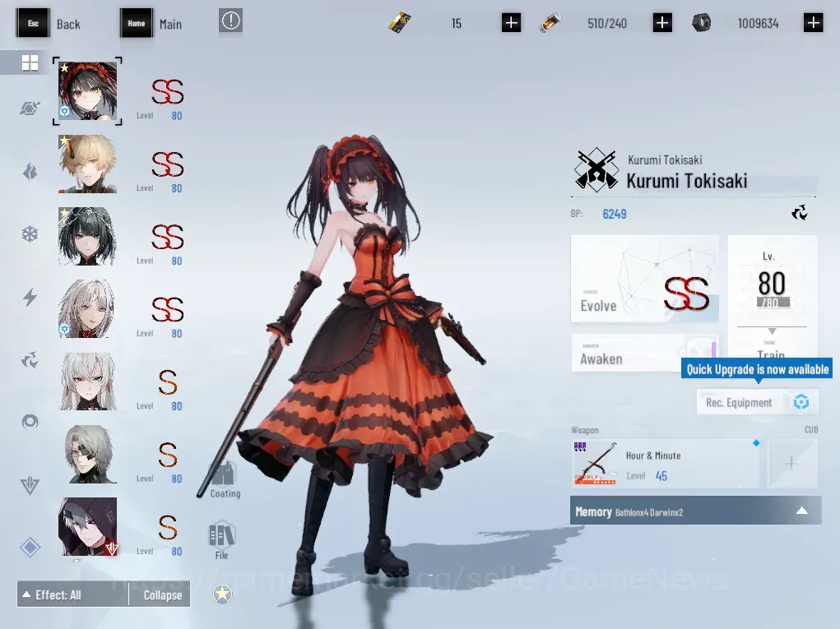840x629 pixels.
Task: Add more black card tickets (15)
Action: (x=511, y=22)
